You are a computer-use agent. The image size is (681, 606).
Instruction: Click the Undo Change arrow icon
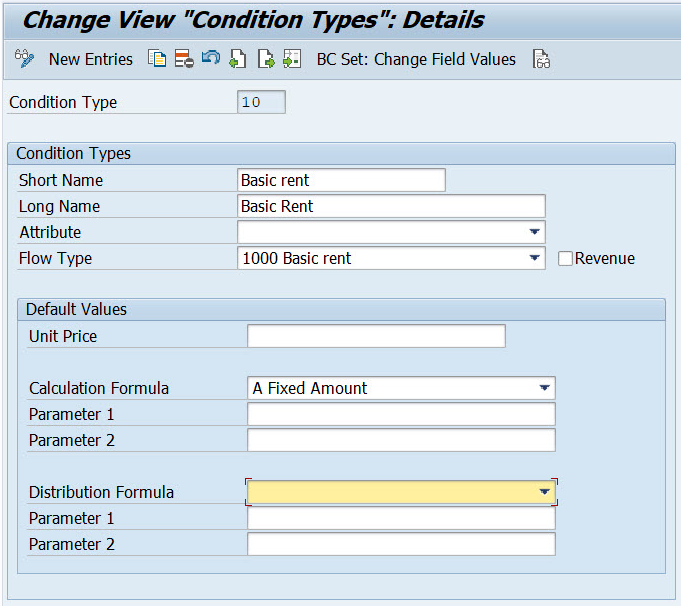click(x=211, y=57)
